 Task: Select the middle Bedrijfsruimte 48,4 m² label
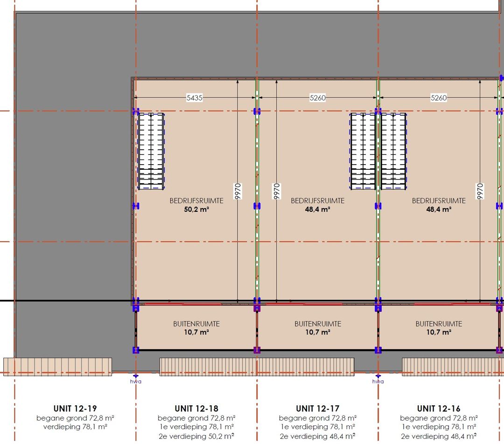pyautogui.click(x=317, y=205)
